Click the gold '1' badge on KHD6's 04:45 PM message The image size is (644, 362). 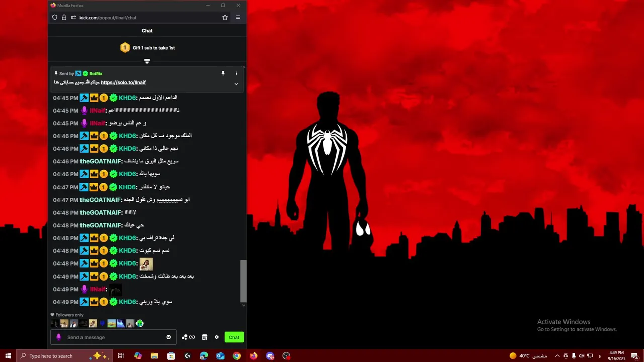coord(103,98)
